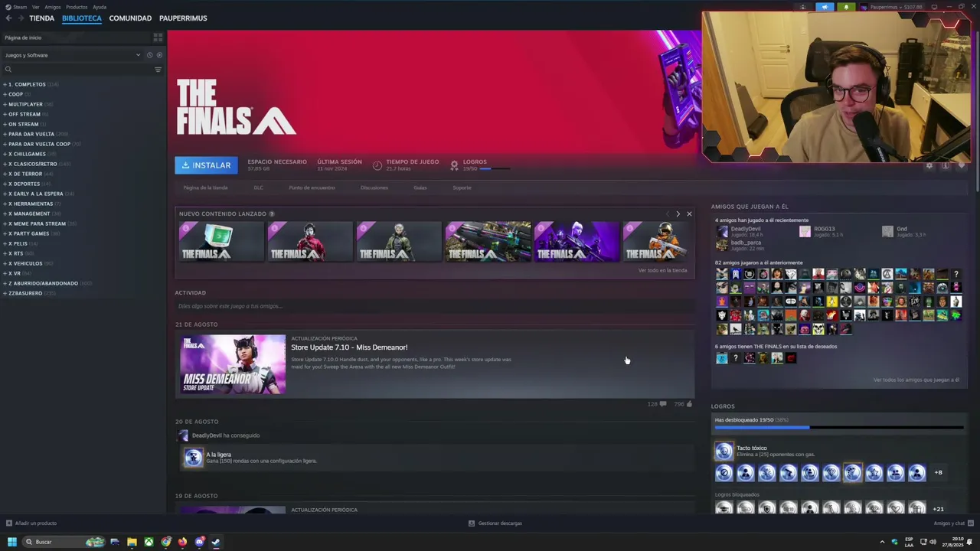Open game info icon
The height and width of the screenshot is (551, 980).
tap(946, 165)
